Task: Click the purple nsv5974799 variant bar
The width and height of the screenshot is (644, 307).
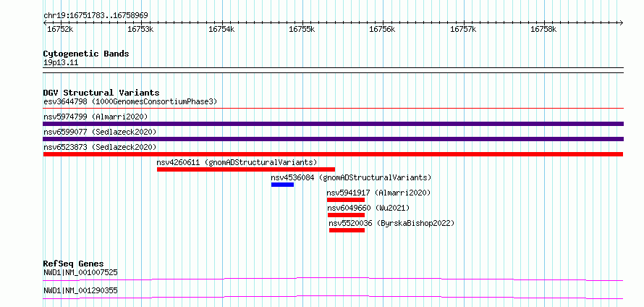Action: pyautogui.click(x=333, y=124)
